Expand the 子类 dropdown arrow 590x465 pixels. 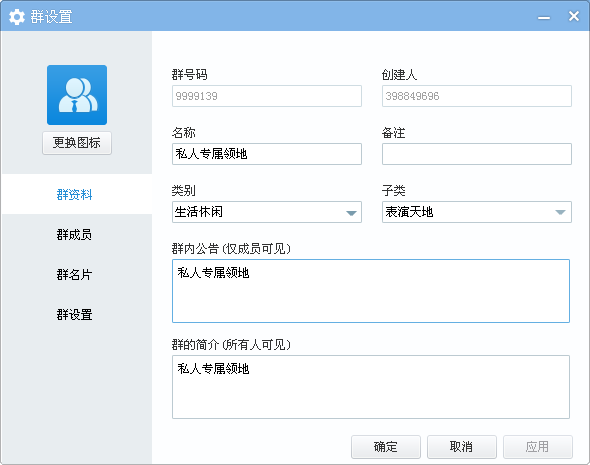point(560,213)
